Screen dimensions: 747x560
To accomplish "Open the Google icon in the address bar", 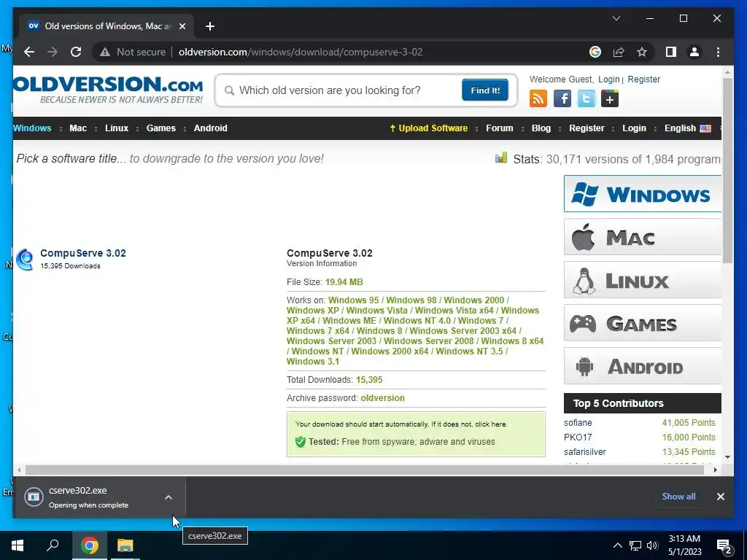I will [x=595, y=52].
